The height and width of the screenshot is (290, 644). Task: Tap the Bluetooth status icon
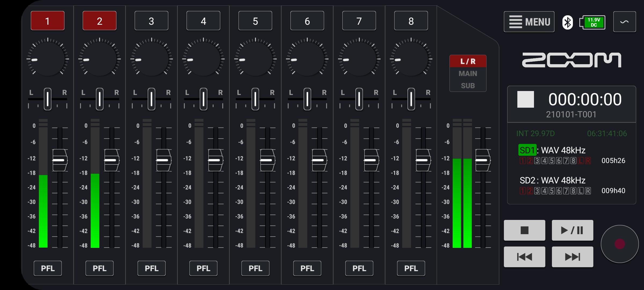coord(567,22)
